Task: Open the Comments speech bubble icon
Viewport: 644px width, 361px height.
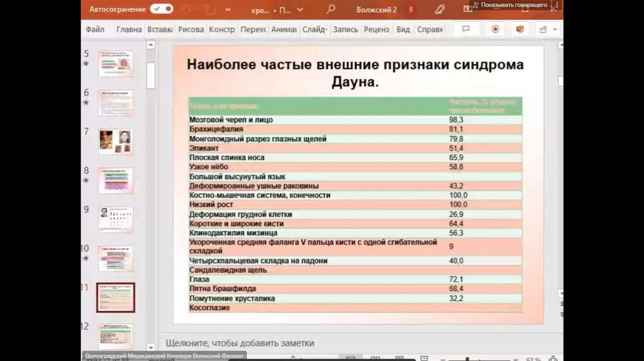Action: click(466, 29)
